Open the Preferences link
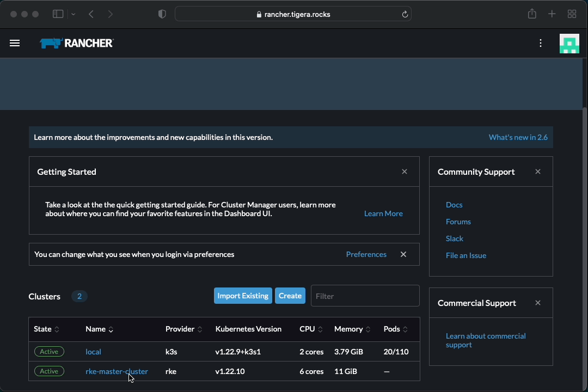This screenshot has width=588, height=392. (366, 254)
